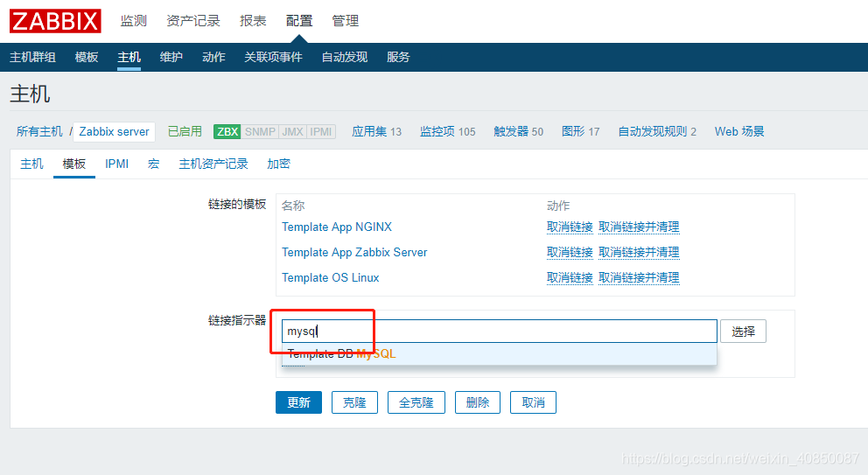Open the 动作 submenu item
Image resolution: width=868 pixels, height=475 pixels.
(x=213, y=57)
